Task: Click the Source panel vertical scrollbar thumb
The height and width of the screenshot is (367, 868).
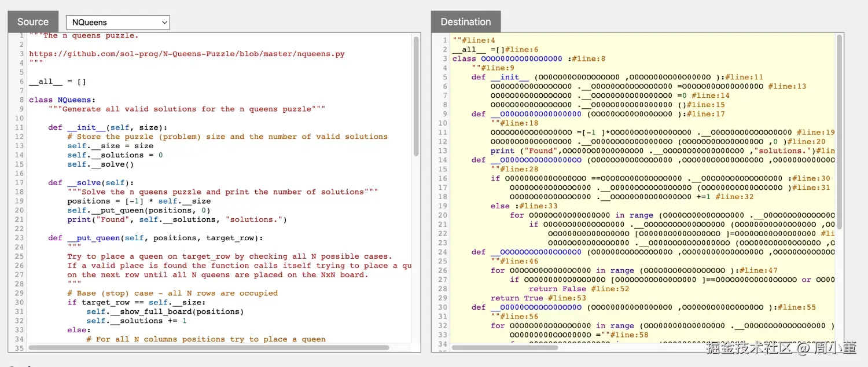Action: tap(416, 96)
